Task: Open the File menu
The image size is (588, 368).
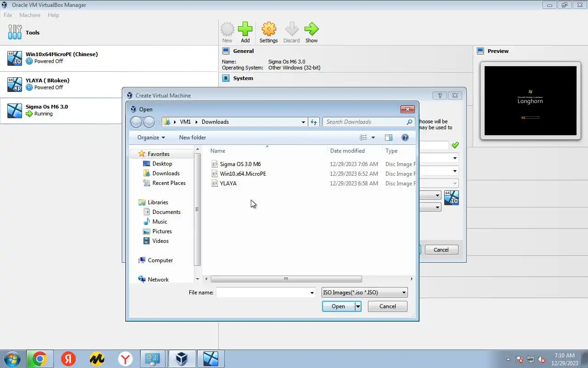Action: click(8, 15)
